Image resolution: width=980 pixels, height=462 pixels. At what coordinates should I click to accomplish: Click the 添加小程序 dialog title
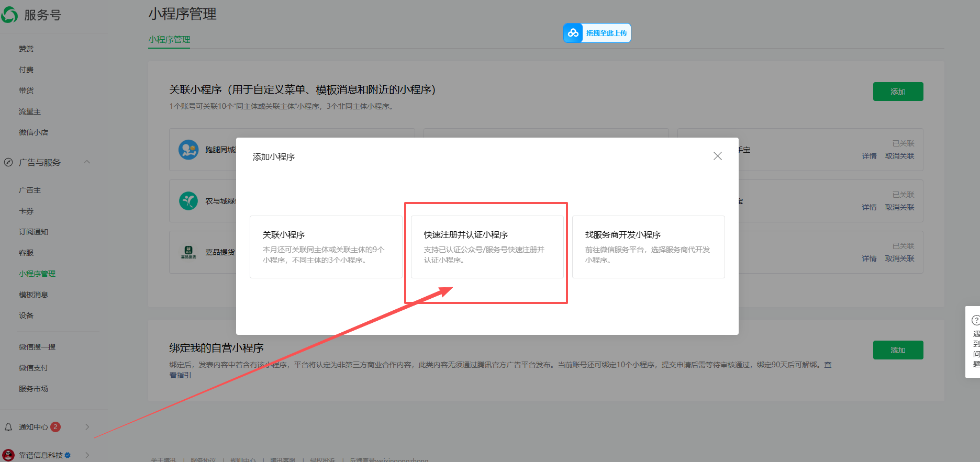click(x=274, y=156)
